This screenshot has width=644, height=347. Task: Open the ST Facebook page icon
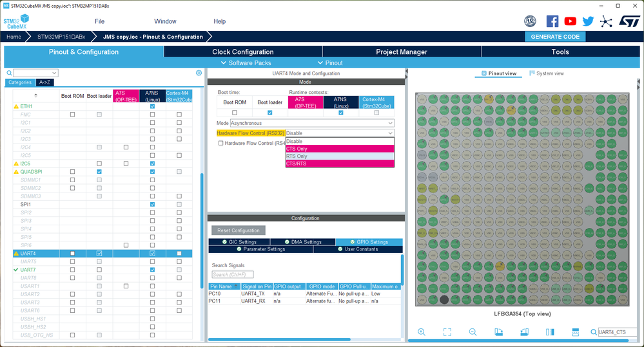(552, 21)
